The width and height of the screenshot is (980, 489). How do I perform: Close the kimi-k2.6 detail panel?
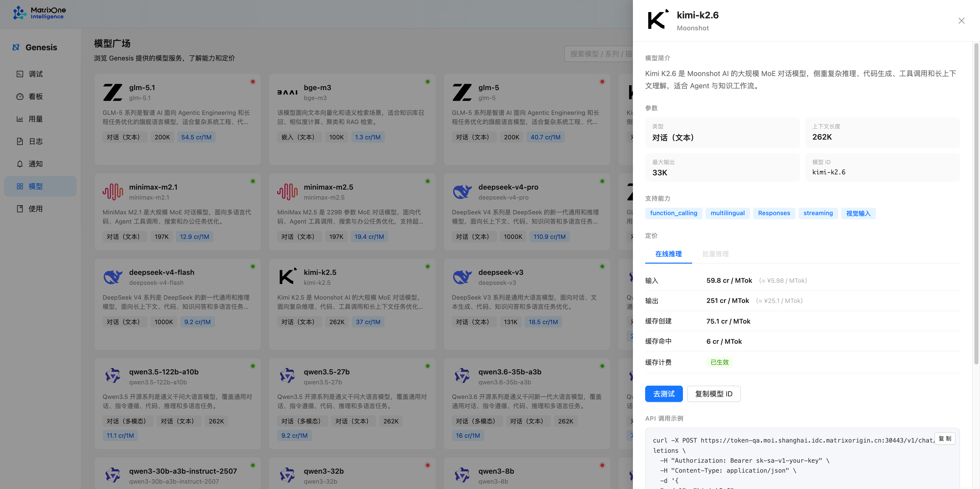(961, 21)
